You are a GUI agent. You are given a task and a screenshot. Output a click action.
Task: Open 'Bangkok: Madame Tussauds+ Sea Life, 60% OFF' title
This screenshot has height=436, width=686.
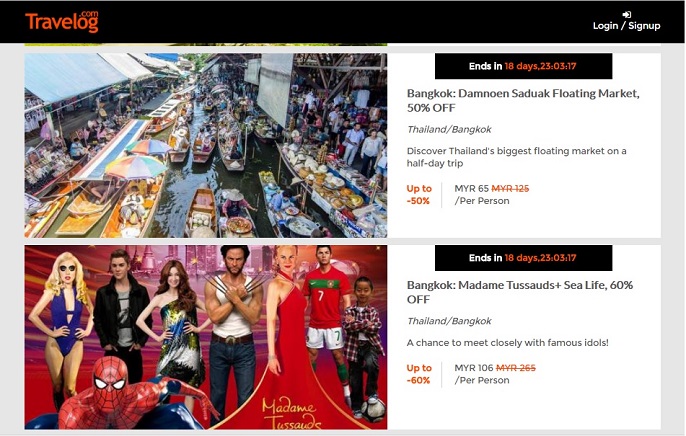520,292
